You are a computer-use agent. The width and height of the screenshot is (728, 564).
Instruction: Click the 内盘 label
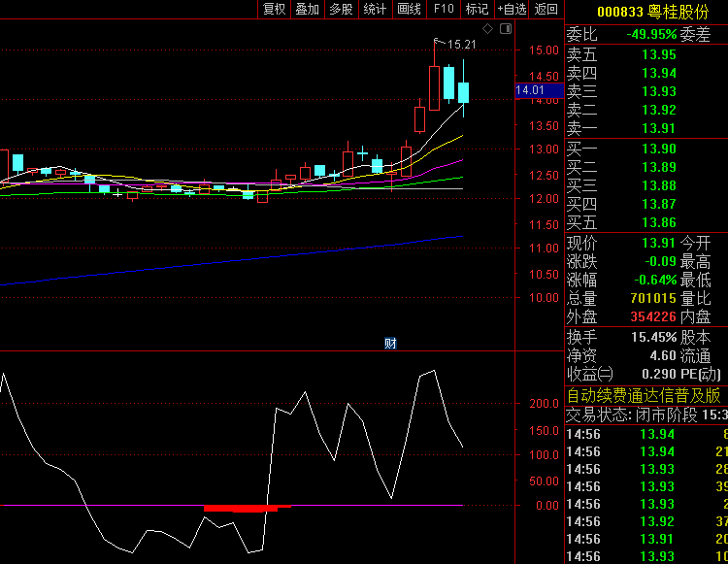pos(695,317)
